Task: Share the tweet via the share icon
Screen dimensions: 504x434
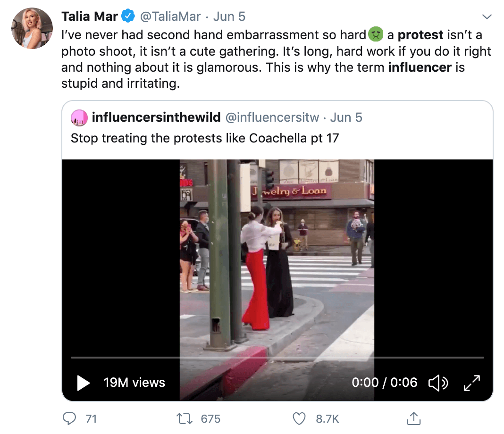Action: (414, 418)
